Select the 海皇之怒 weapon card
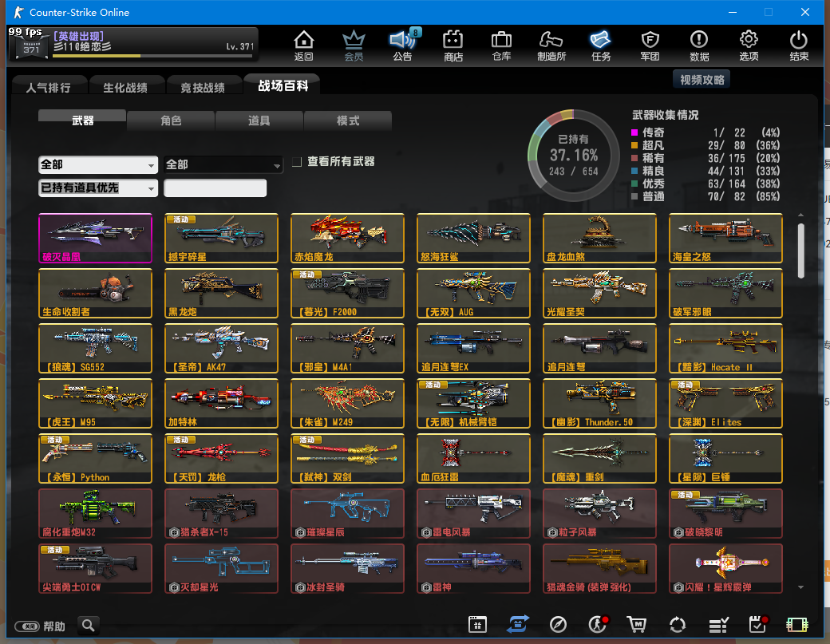The width and height of the screenshot is (830, 644). point(725,238)
